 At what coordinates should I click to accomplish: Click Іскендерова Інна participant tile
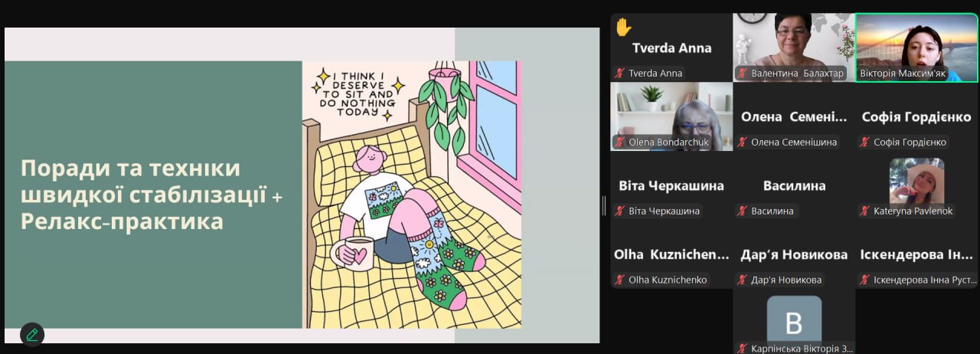[x=916, y=254]
